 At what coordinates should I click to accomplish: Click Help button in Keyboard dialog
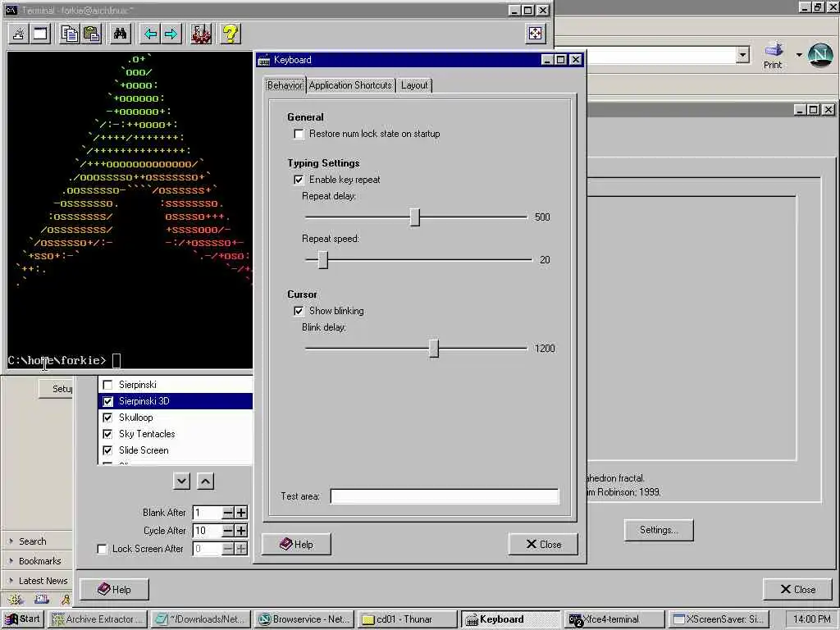coord(296,545)
